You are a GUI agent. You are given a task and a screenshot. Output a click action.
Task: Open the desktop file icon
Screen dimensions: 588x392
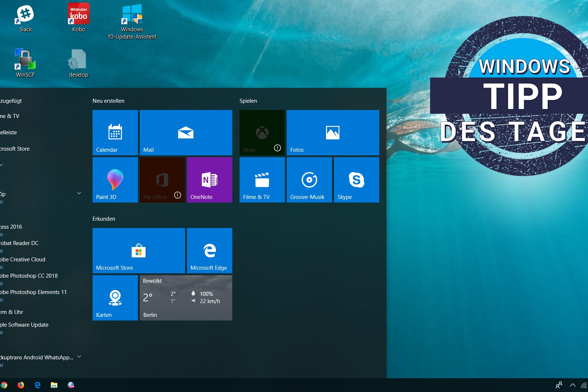pos(78,63)
